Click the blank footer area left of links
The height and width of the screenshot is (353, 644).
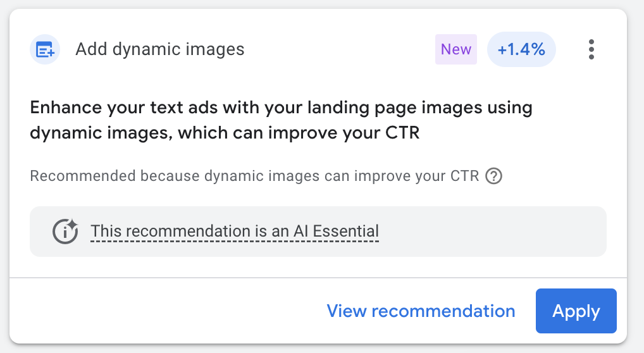coord(158,311)
